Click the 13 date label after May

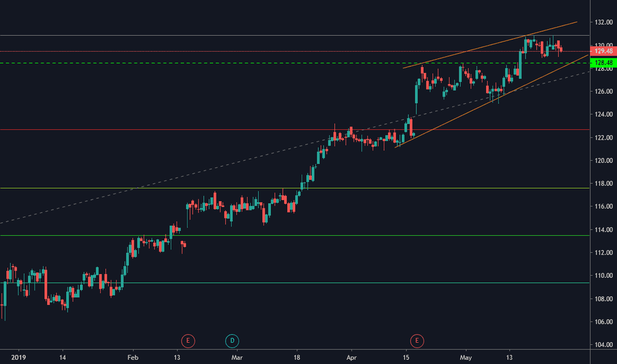pyautogui.click(x=509, y=357)
